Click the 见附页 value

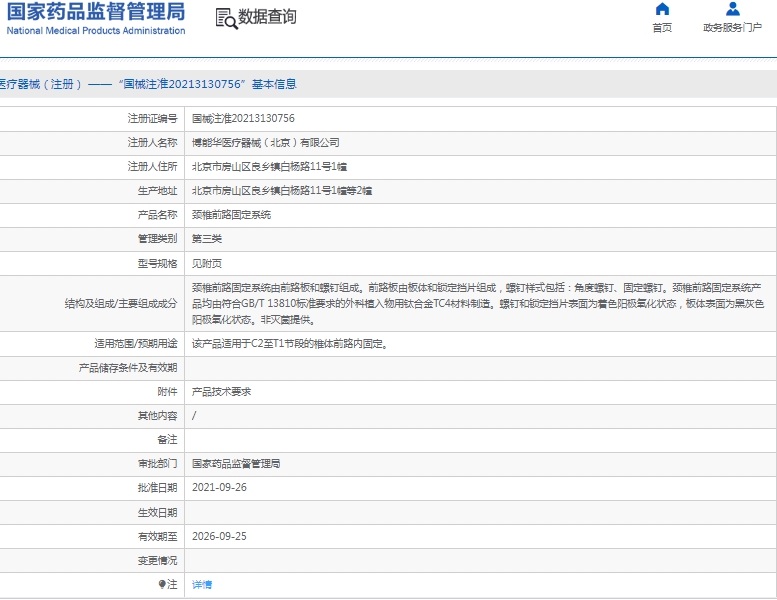coord(207,264)
